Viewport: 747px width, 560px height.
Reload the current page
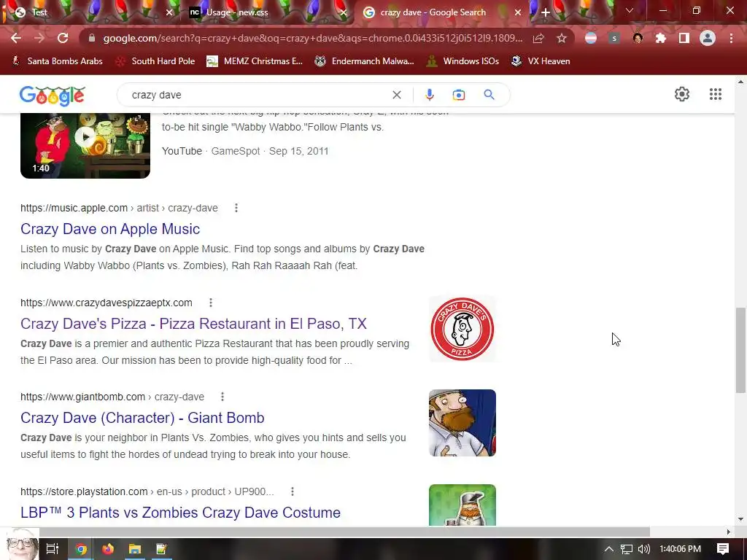[63, 38]
